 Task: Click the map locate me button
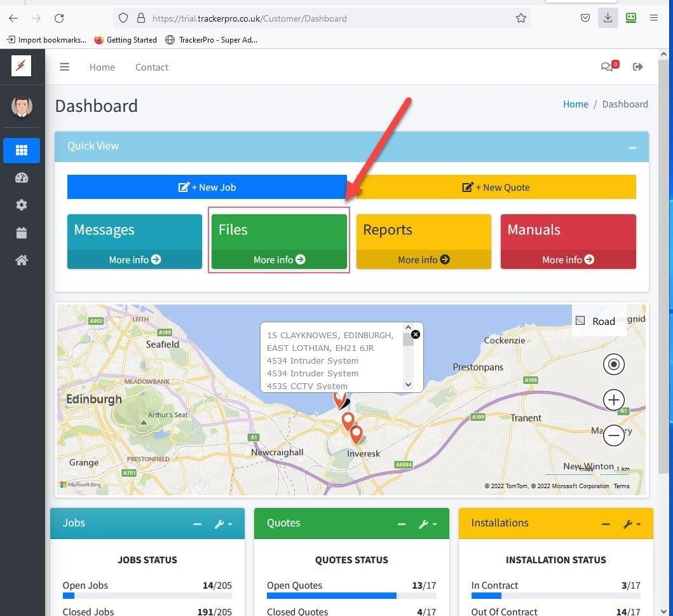pos(613,364)
